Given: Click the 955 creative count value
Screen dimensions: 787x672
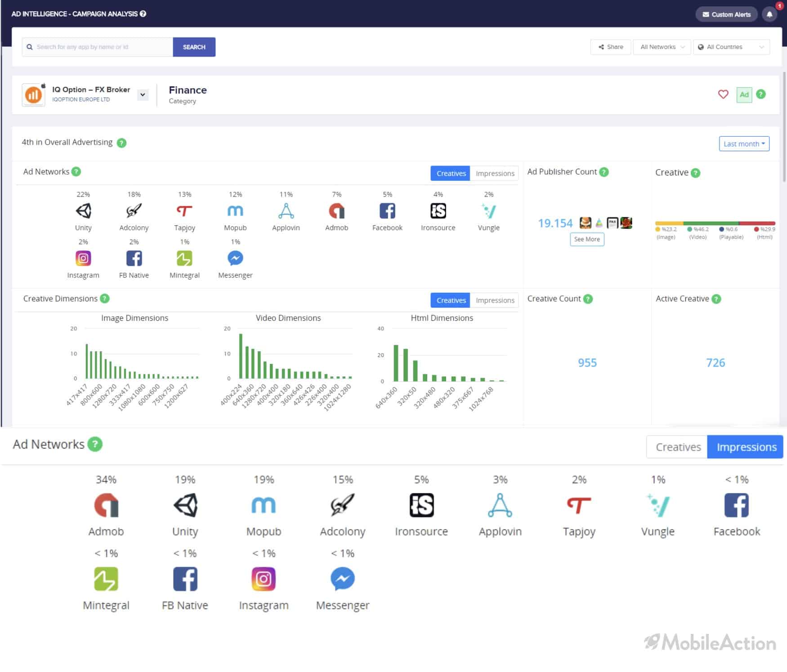Looking at the screenshot, I should [587, 363].
